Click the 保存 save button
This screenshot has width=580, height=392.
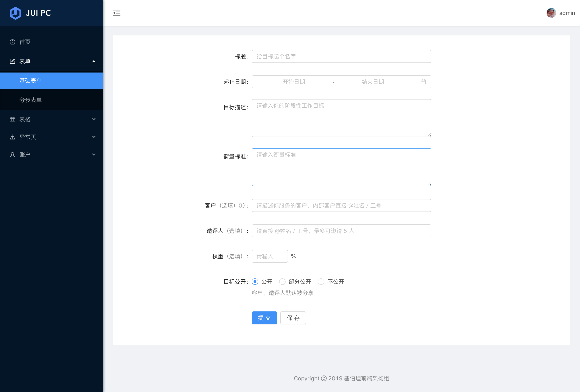click(293, 318)
